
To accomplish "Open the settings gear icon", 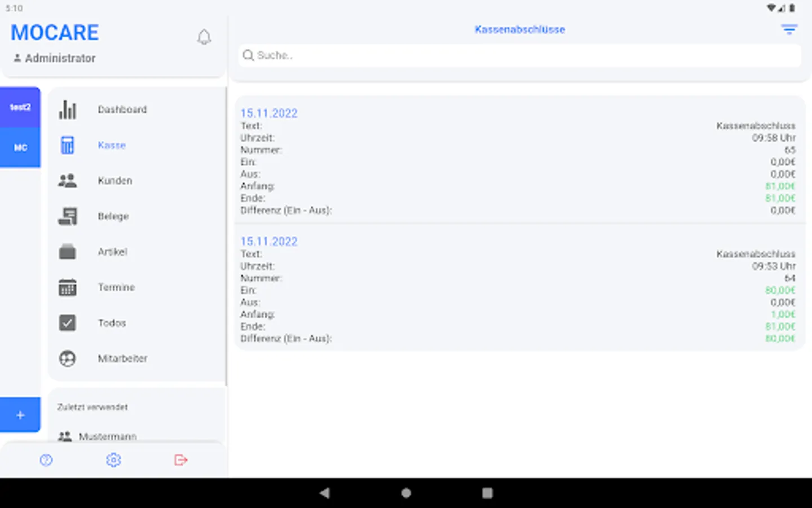I will coord(113,460).
